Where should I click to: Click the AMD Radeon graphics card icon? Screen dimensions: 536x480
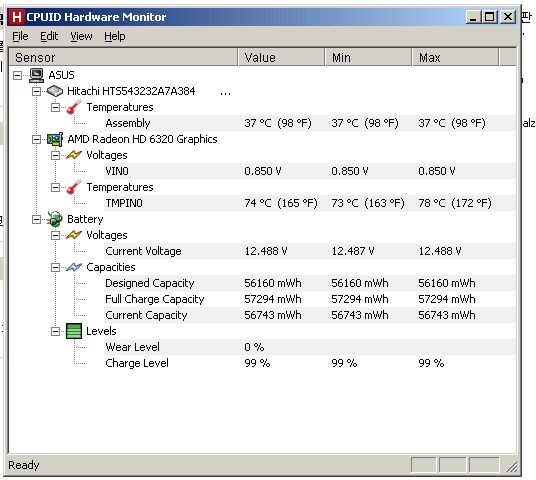tap(55, 139)
